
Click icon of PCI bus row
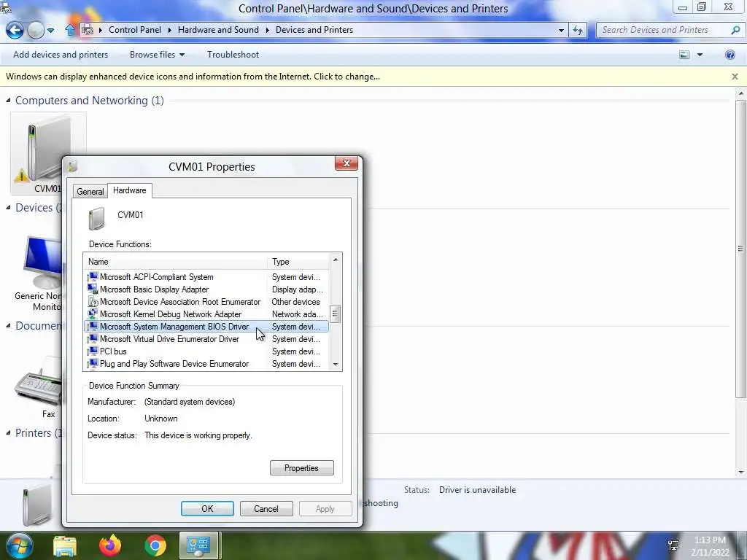[93, 351]
